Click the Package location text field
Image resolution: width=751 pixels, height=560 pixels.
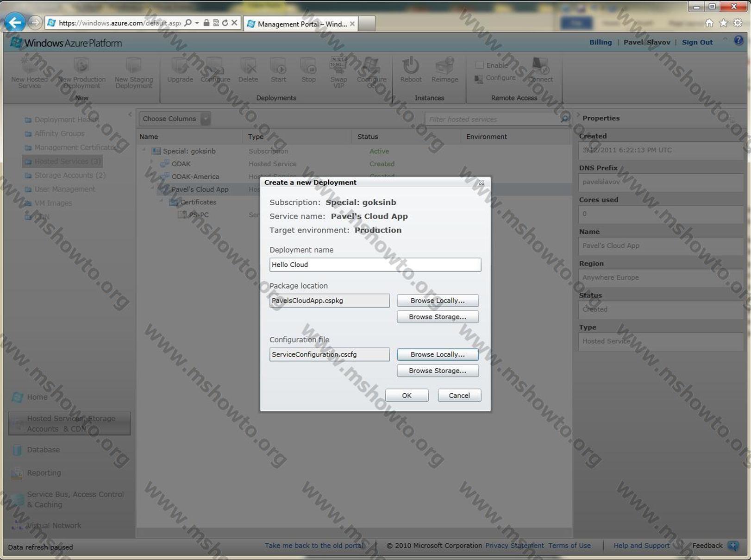tap(330, 301)
